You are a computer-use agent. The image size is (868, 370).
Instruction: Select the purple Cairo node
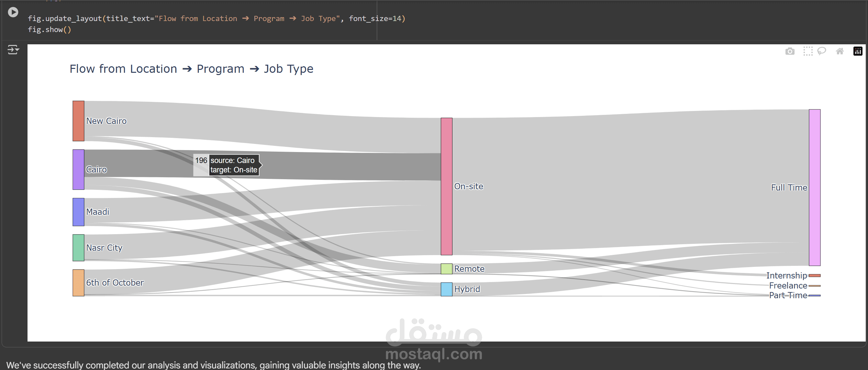point(78,170)
